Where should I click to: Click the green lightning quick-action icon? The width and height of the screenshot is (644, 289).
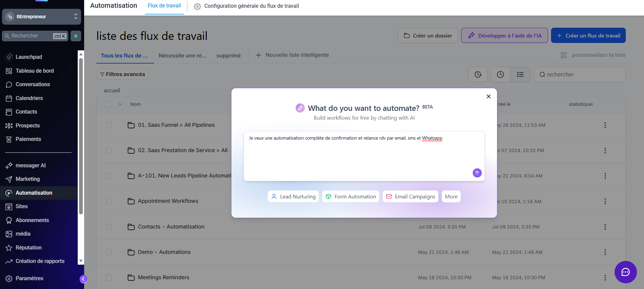coord(76,36)
